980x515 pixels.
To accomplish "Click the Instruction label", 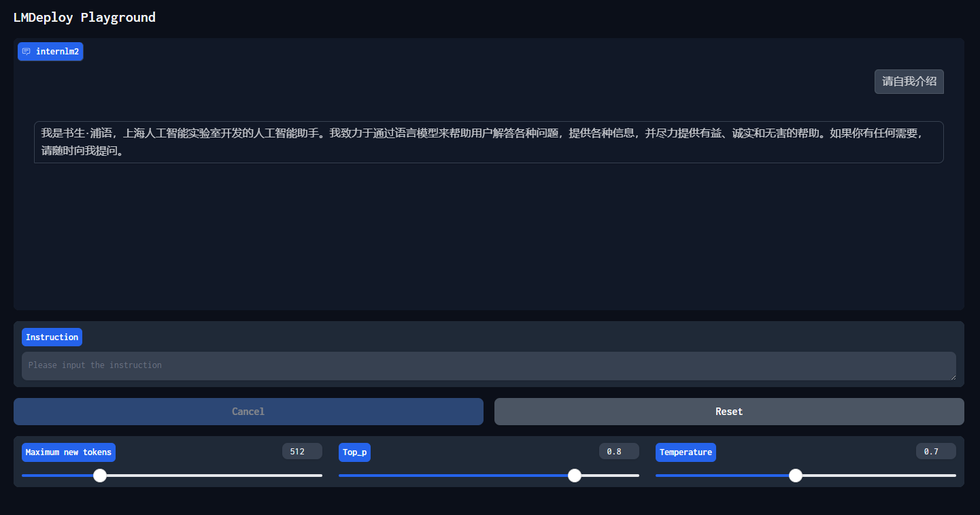I will coord(52,337).
